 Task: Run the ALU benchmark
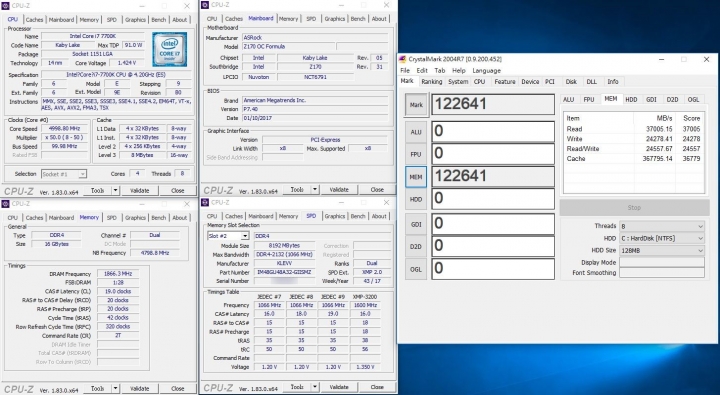pos(416,132)
